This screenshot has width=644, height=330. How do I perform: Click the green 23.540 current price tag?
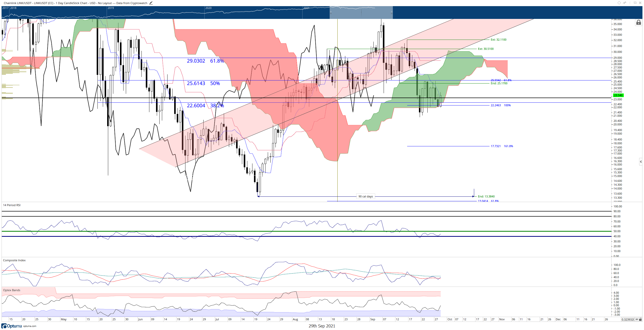click(x=618, y=95)
